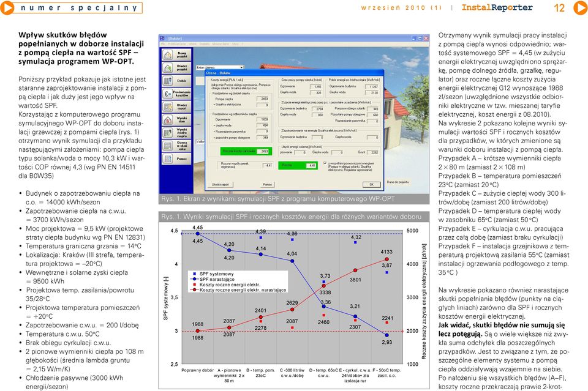Click the 'Dane do projektu' label
The image size is (588, 391).
[x=398, y=182]
